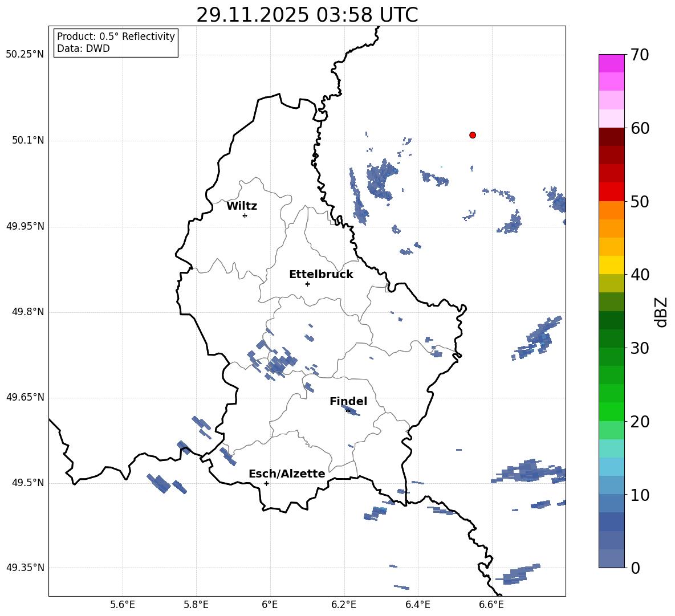Click the timestamp title 29.11.2025 03:58 UTC
675x616 pixels.
click(x=307, y=15)
